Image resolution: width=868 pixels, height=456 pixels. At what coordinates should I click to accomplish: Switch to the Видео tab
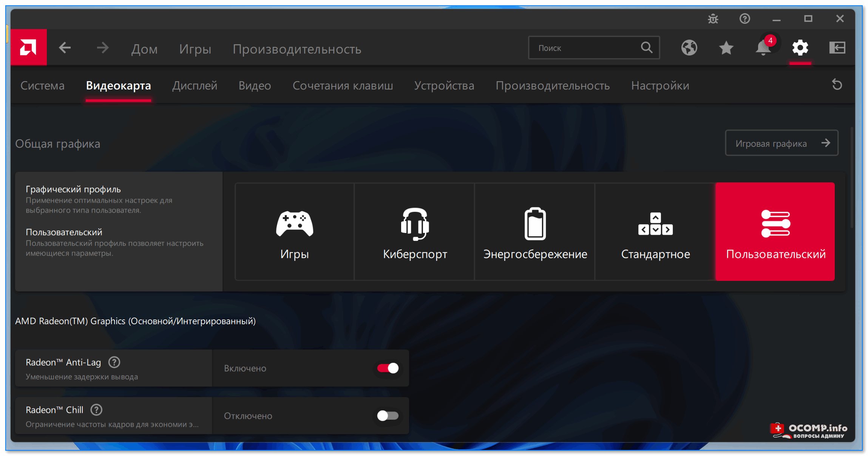coord(255,86)
